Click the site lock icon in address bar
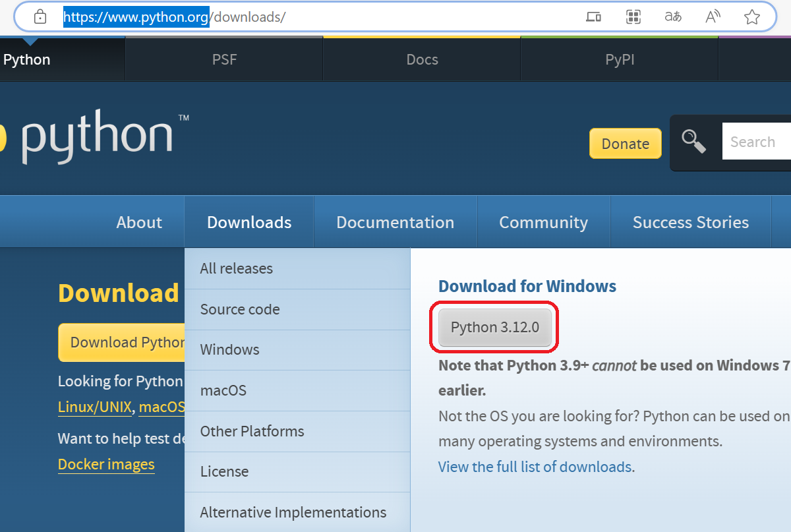 coord(40,16)
